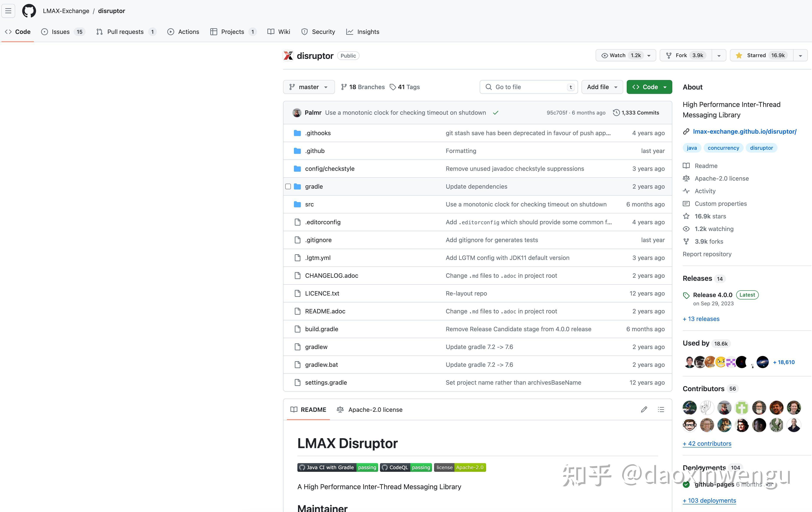The width and height of the screenshot is (812, 512).
Task: Click the disruptor repository red X logo
Action: (x=288, y=56)
